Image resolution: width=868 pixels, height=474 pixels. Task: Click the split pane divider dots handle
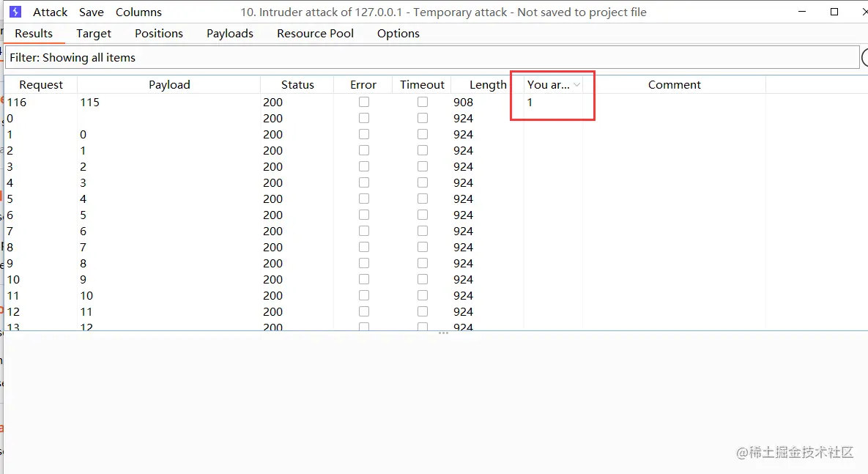[443, 333]
